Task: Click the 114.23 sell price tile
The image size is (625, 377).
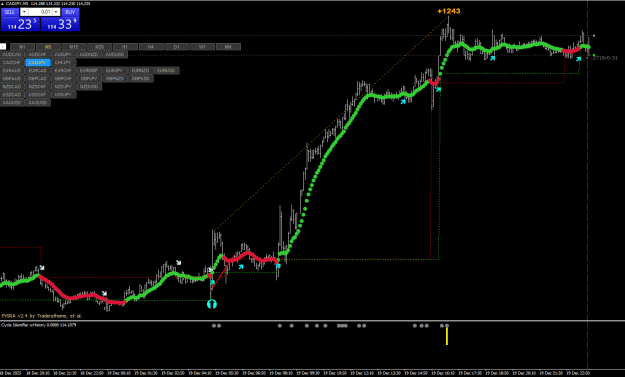Action: pos(20,24)
